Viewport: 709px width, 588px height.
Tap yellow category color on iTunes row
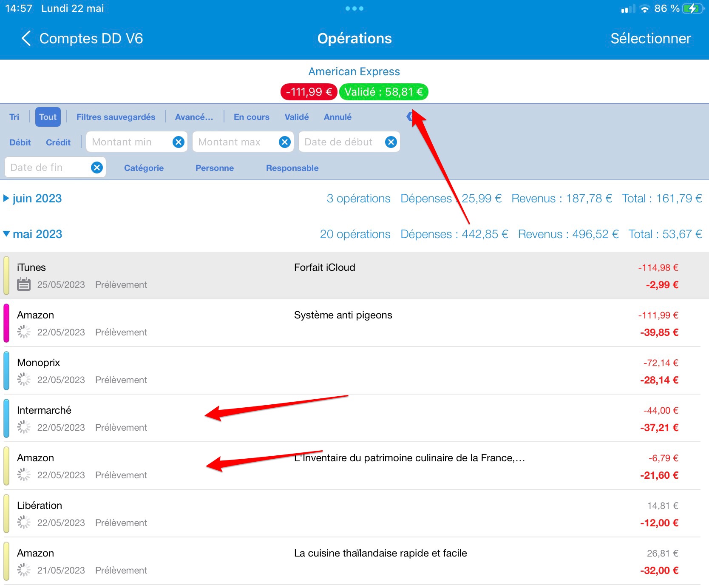(6, 276)
